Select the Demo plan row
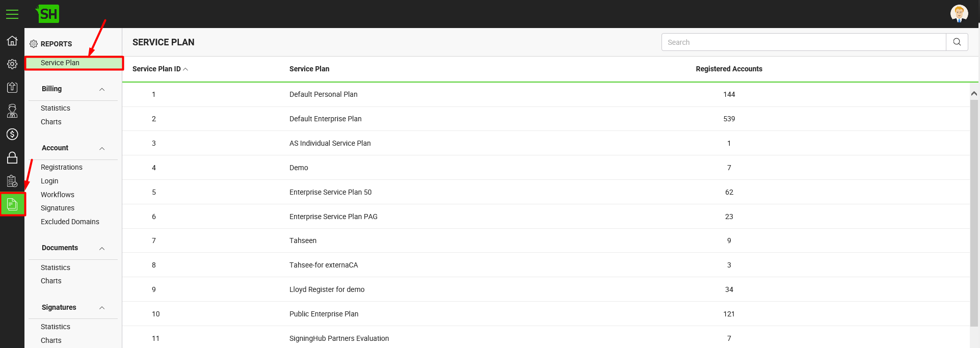Viewport: 980px width, 348px height. click(x=546, y=168)
